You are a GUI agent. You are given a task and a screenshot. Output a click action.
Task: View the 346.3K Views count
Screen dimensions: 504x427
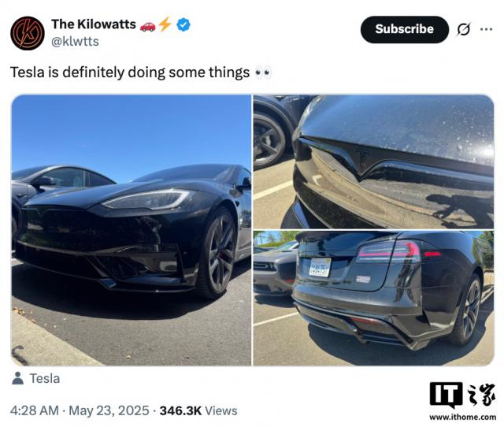[x=198, y=410]
